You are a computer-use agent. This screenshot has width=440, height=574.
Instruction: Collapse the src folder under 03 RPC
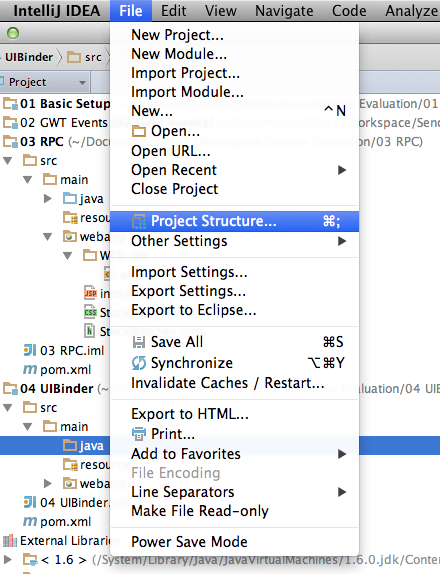pos(8,160)
